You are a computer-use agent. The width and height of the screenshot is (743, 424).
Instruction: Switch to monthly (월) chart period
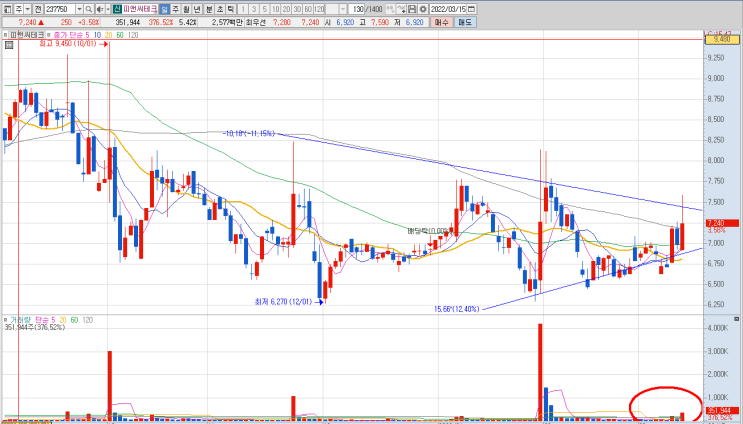[186, 9]
